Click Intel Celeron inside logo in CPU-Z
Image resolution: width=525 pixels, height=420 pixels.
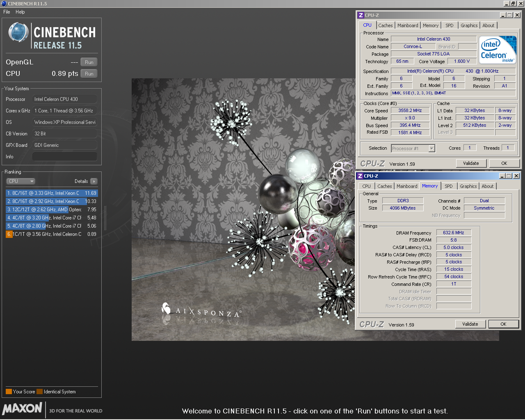(x=498, y=50)
